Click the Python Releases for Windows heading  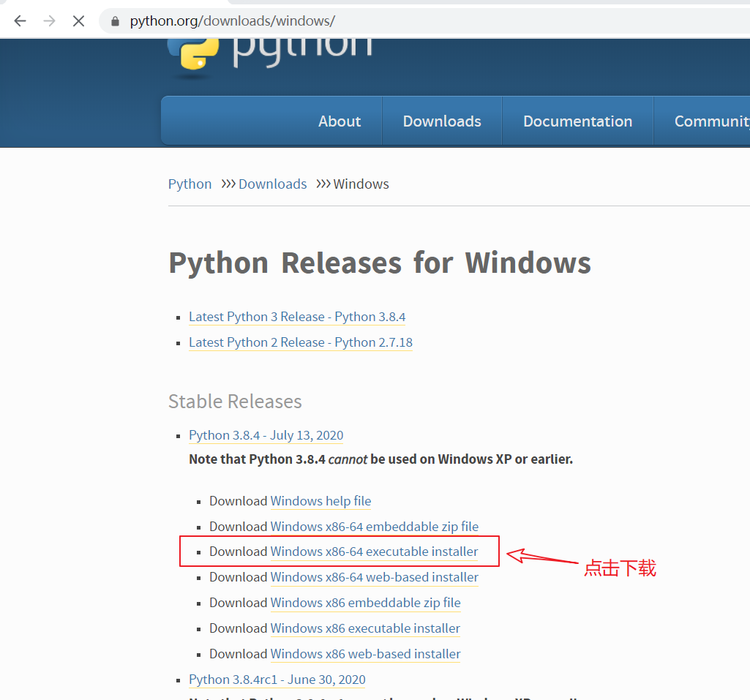point(380,263)
